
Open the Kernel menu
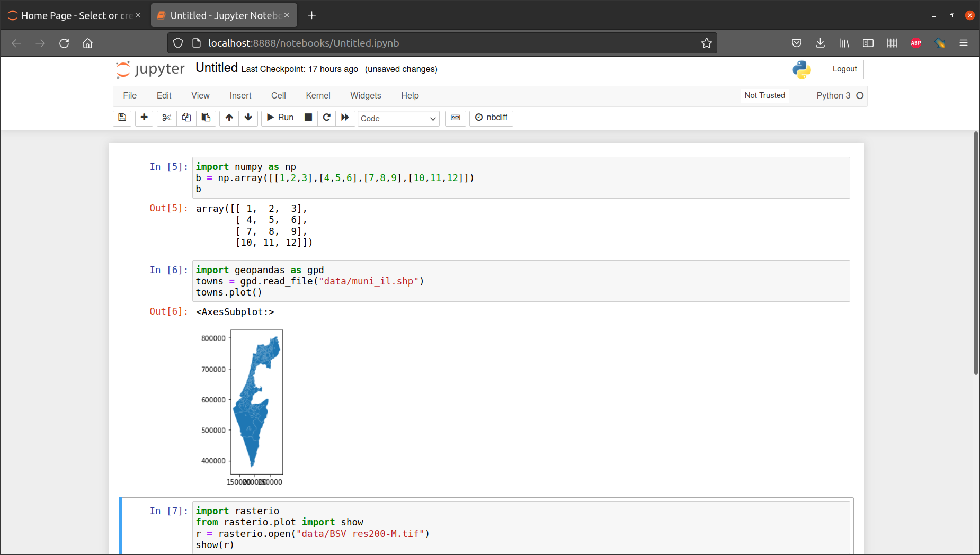pos(317,96)
